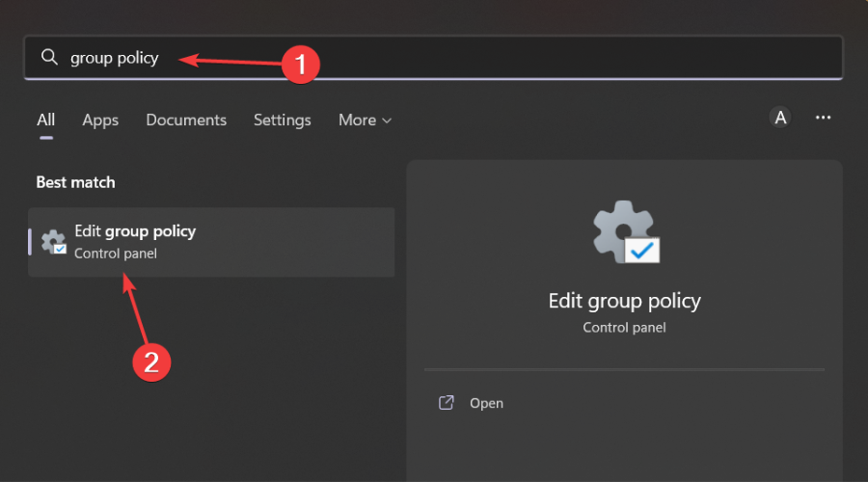This screenshot has height=482, width=868.
Task: Click gear icon beside 'Edit group policy' result
Action: pyautogui.click(x=54, y=242)
